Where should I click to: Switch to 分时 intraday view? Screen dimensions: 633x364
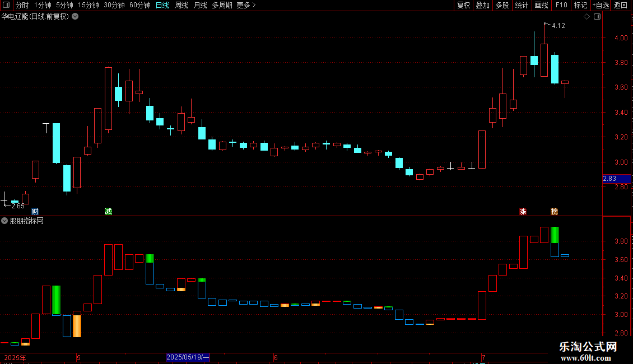[22, 5]
